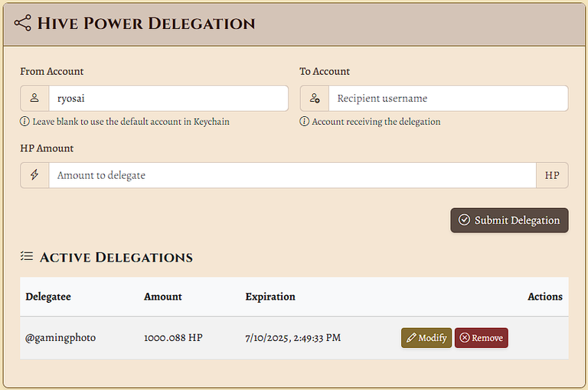The image size is (588, 390).
Task: Click the HP unit suffix box
Action: (552, 175)
